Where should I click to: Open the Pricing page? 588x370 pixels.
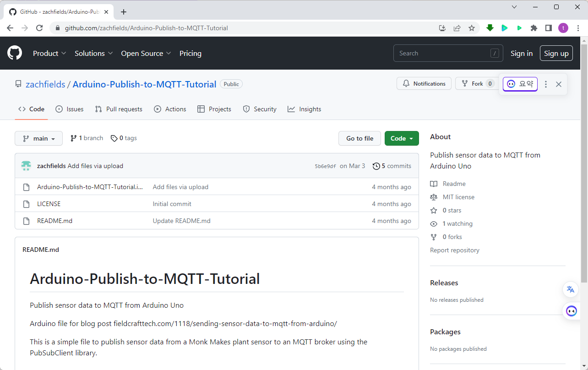(x=191, y=53)
